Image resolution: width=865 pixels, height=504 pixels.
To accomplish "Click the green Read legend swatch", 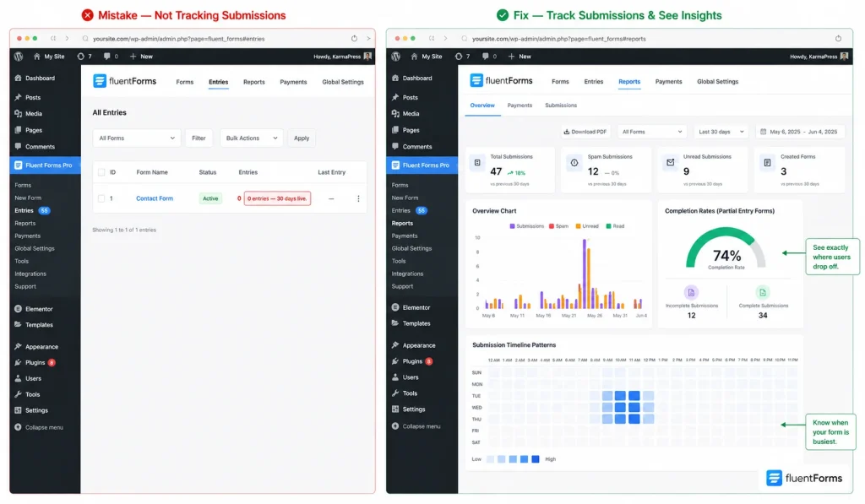I will (x=608, y=226).
